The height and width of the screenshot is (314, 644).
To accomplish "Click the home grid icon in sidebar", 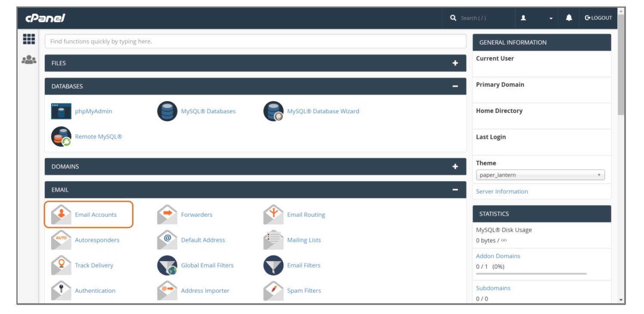I will click(x=29, y=39).
